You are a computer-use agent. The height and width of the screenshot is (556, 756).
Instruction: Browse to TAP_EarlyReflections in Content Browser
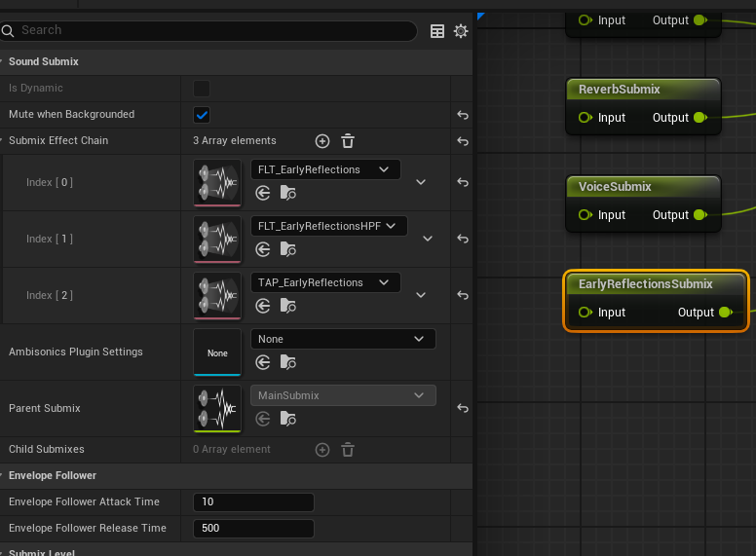(287, 306)
